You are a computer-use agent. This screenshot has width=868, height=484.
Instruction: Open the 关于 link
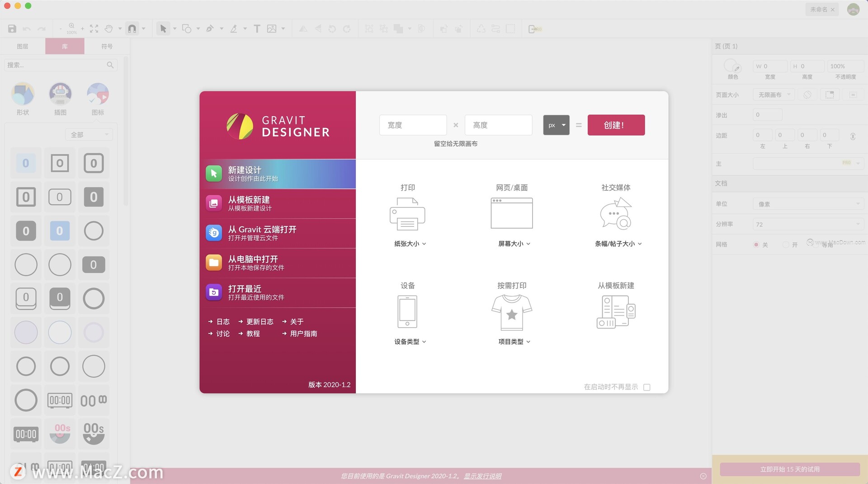pos(297,322)
